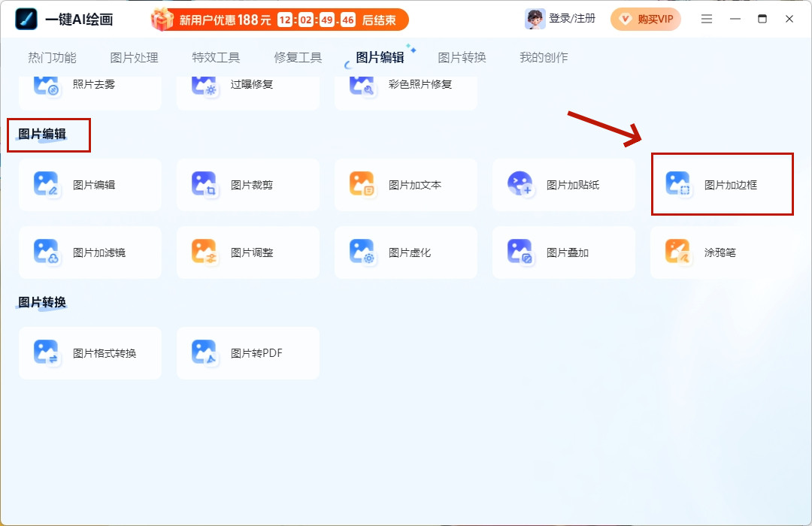Click the 图片格式转换 label text

tap(105, 353)
